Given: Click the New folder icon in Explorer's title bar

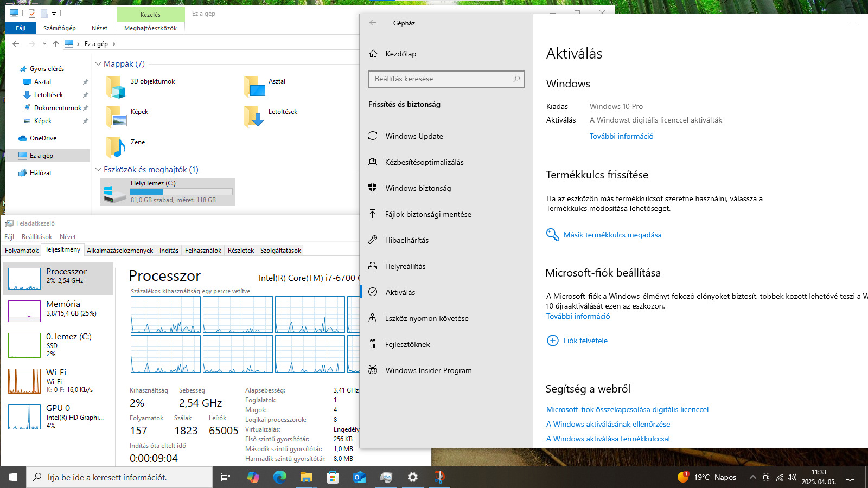Looking at the screenshot, I should (44, 13).
